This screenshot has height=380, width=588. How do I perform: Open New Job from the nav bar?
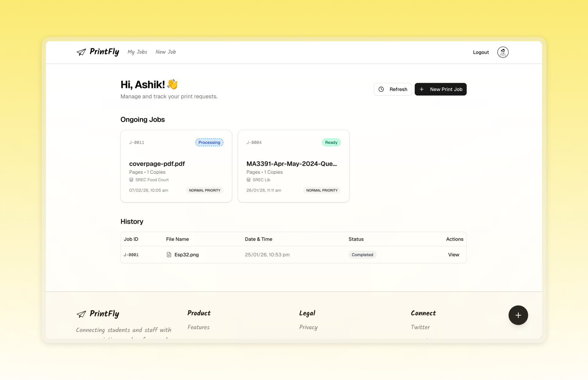166,52
